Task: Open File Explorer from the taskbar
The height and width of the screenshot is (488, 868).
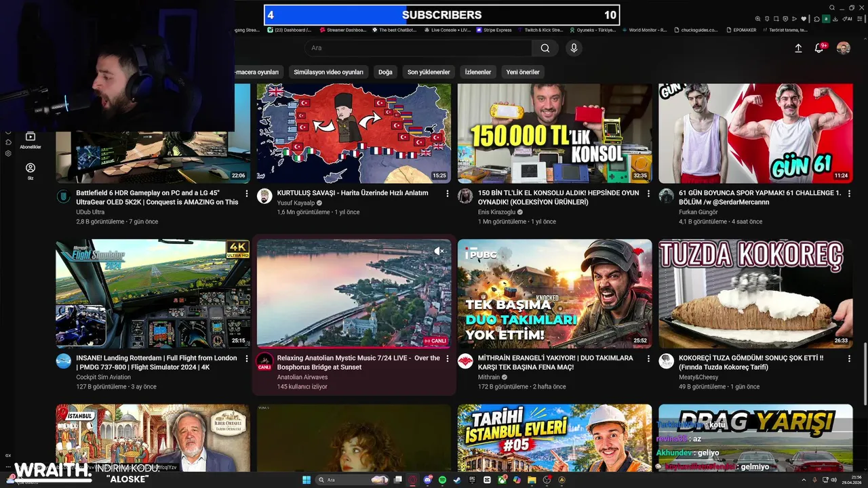Action: (x=532, y=480)
